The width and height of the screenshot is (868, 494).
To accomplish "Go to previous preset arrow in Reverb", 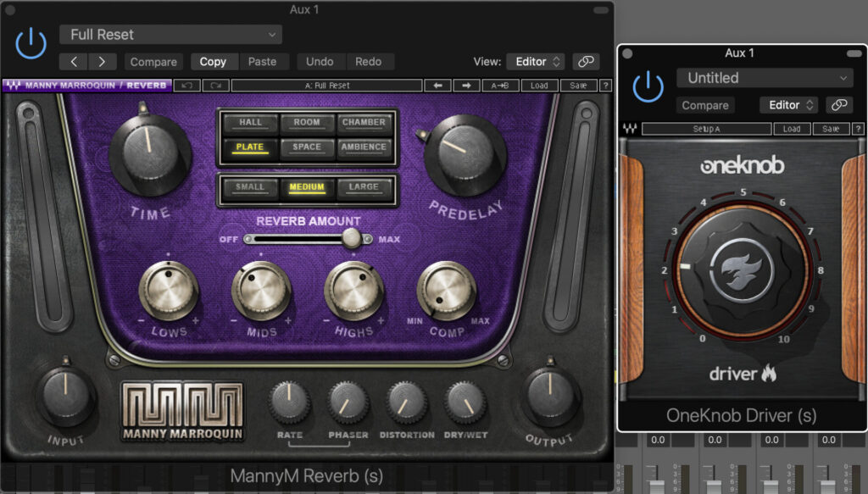I will click(73, 61).
